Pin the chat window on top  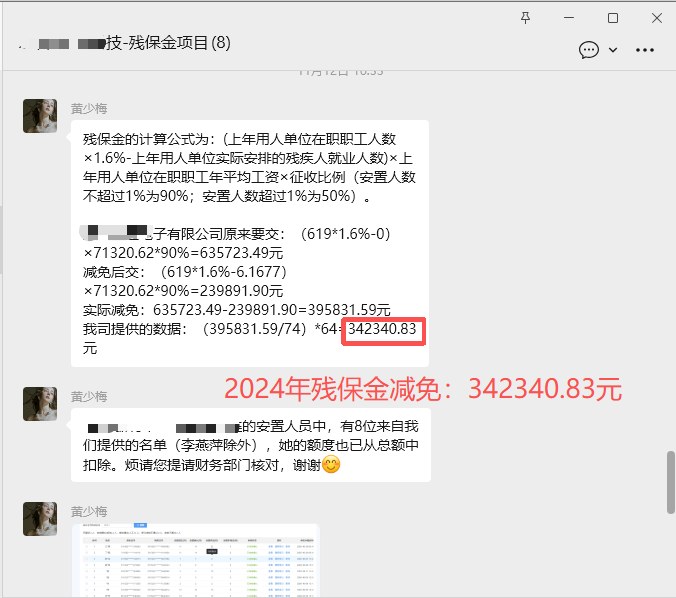click(x=525, y=18)
